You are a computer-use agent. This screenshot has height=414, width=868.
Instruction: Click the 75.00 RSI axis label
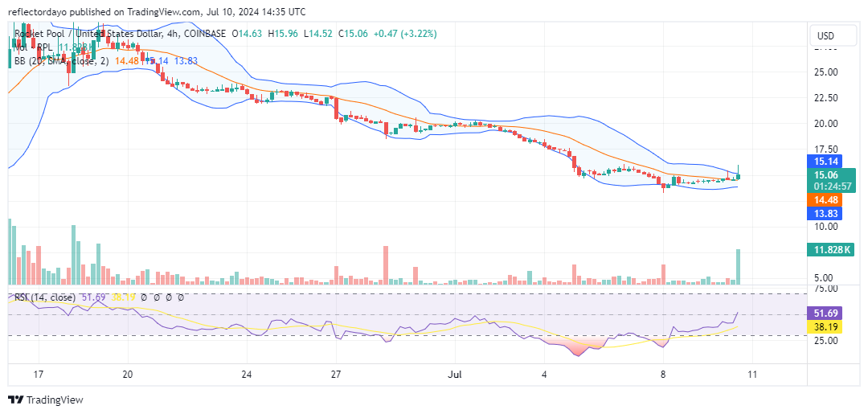coord(825,289)
